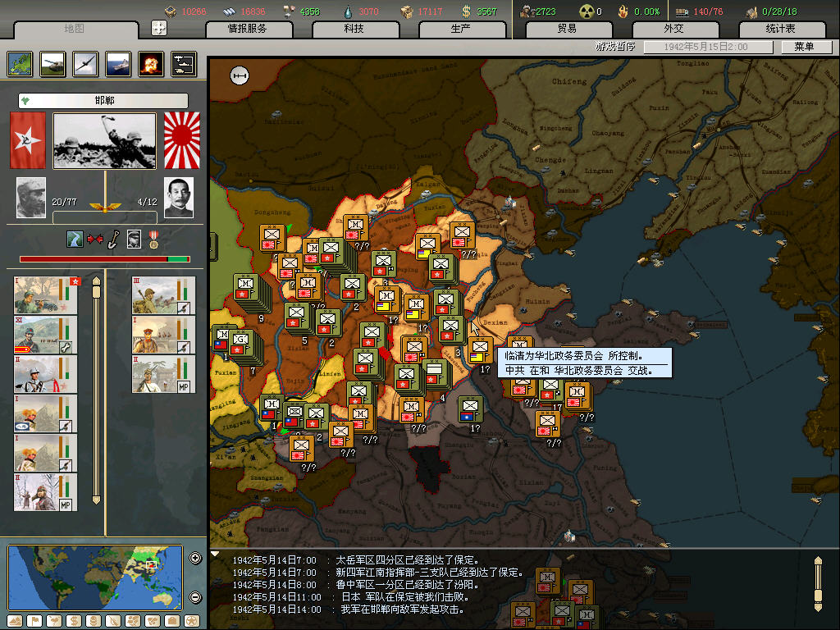Switch to the 地图 tab
The height and width of the screenshot is (630, 840).
tap(75, 29)
